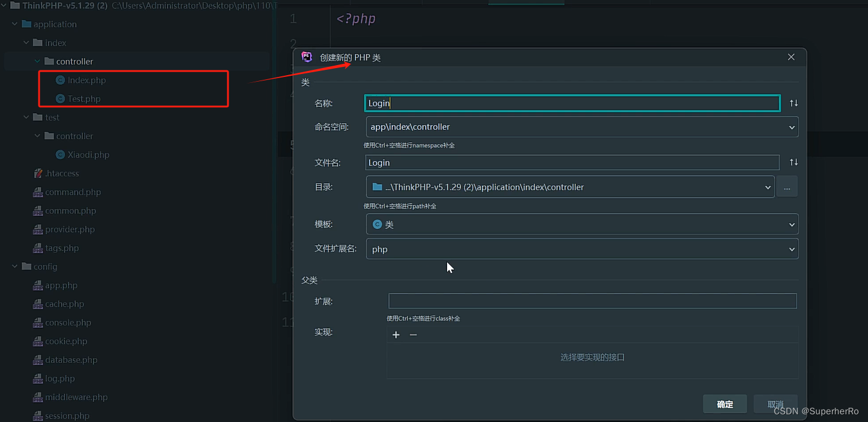
Task: Click class icon of Test.php in project tree
Action: tap(60, 99)
